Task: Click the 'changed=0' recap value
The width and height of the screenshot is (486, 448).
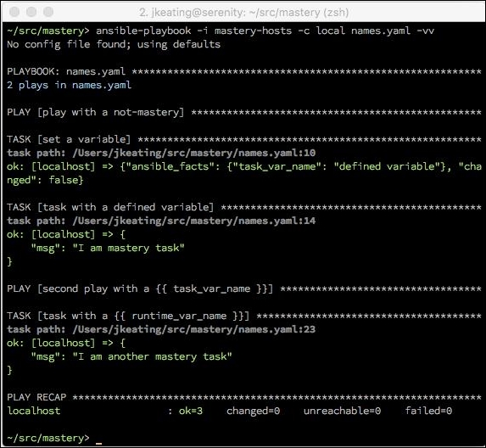Action: click(x=253, y=412)
